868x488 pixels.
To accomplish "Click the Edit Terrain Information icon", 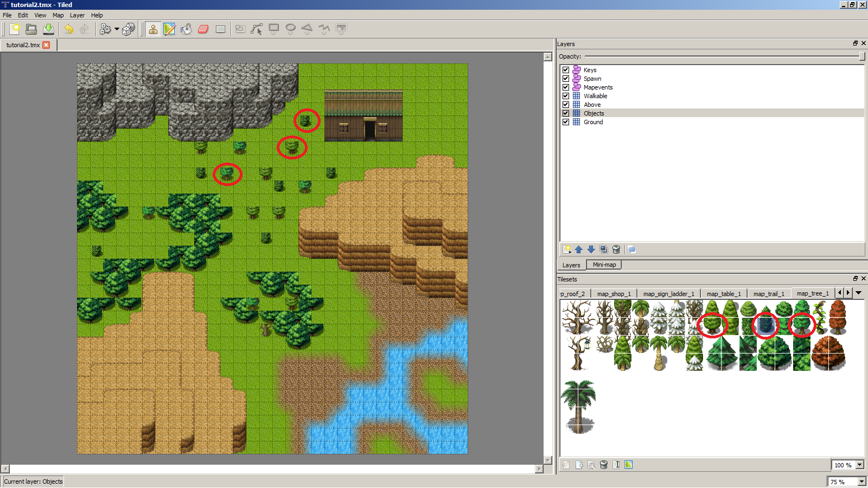I will (629, 465).
